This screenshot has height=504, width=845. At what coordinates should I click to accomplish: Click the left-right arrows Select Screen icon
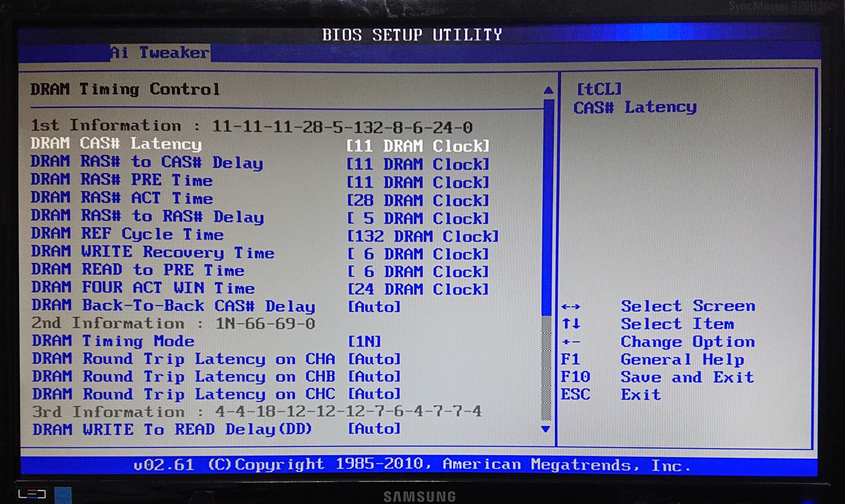(571, 307)
